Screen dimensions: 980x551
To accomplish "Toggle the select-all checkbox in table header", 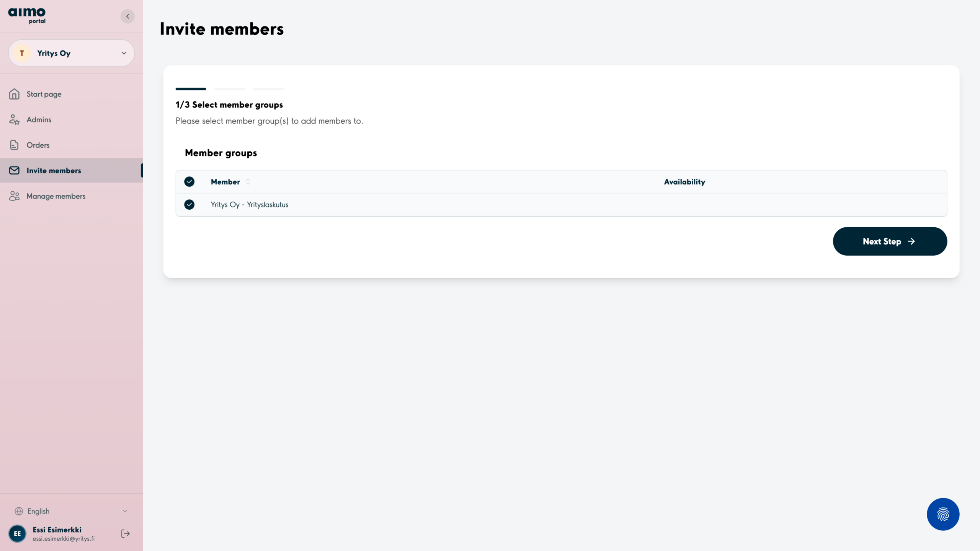I will 189,182.
